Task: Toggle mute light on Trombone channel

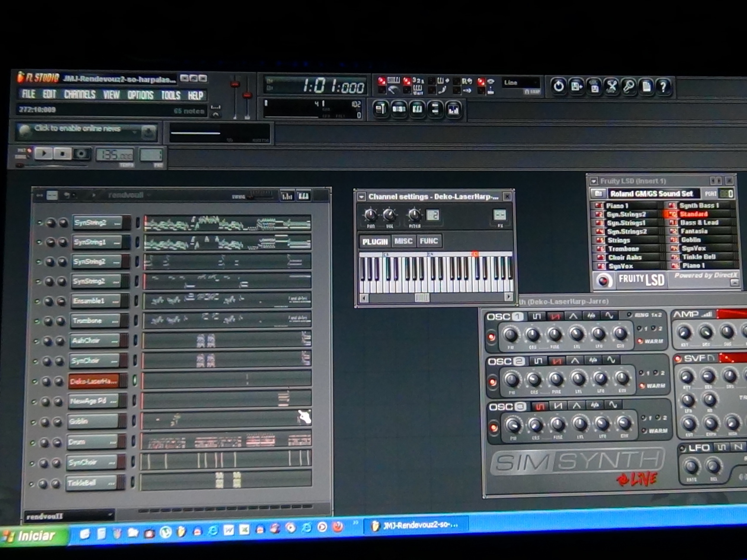Action: (37, 321)
